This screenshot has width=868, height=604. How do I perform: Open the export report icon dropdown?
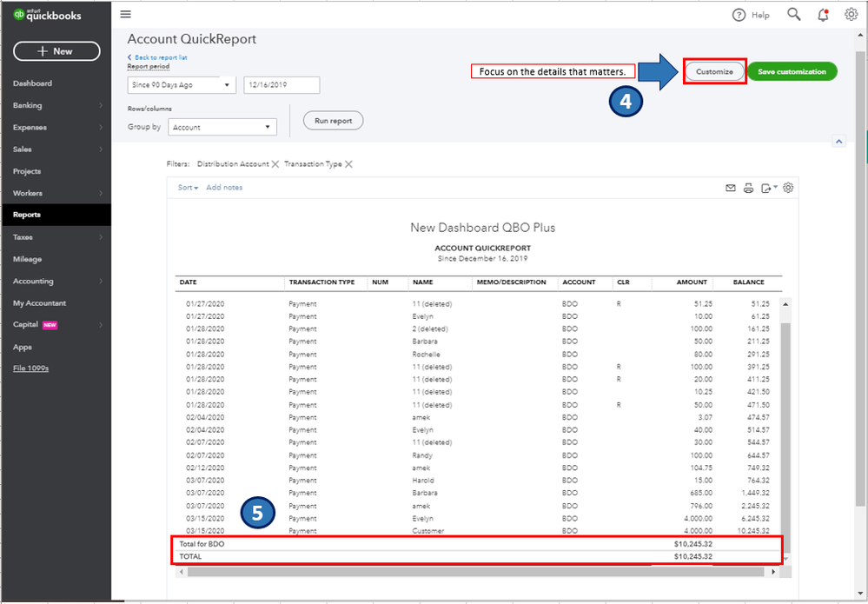point(767,188)
